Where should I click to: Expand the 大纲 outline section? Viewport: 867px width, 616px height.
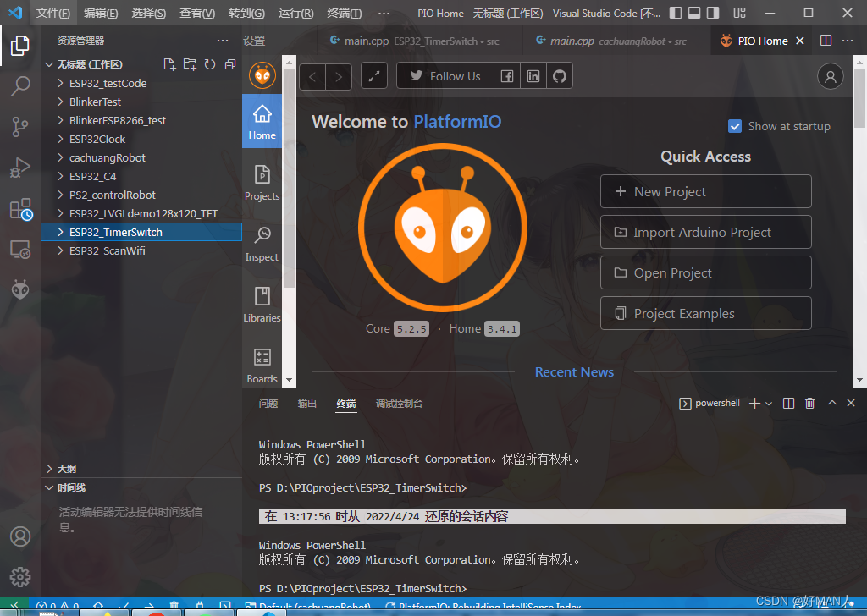(141, 469)
